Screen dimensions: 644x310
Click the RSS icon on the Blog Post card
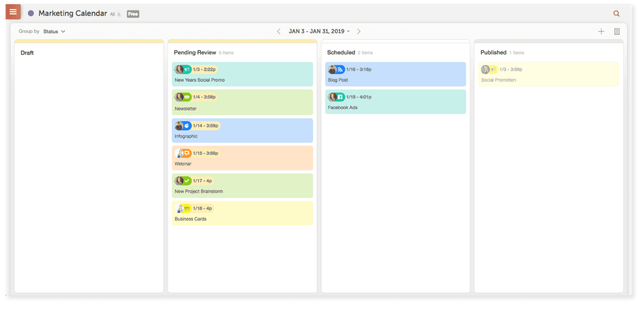340,69
